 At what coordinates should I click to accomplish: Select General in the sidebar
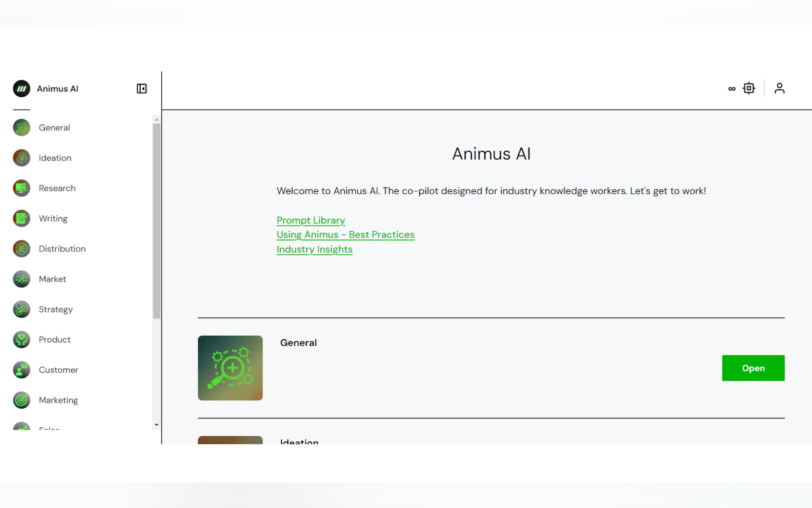(54, 128)
